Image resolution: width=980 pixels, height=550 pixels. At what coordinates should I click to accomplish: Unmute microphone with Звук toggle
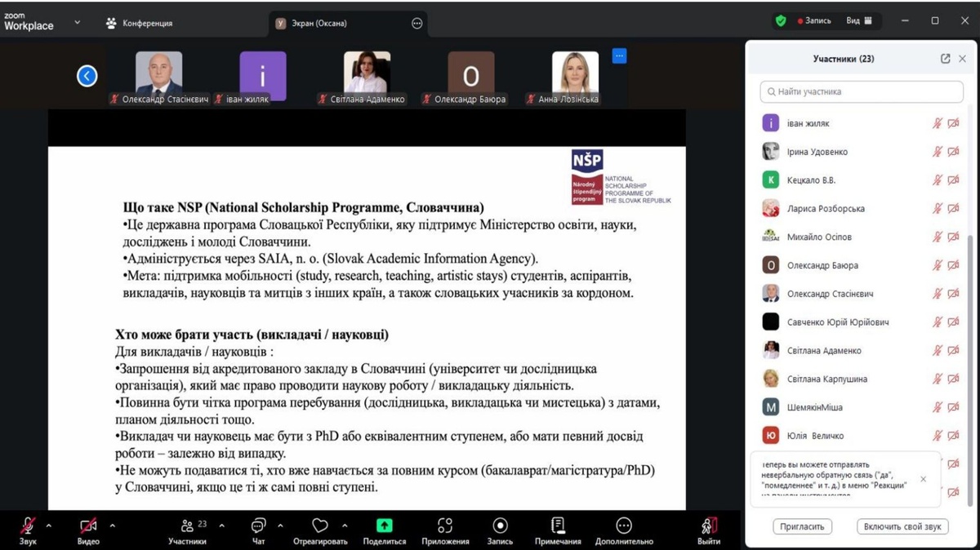tap(28, 526)
